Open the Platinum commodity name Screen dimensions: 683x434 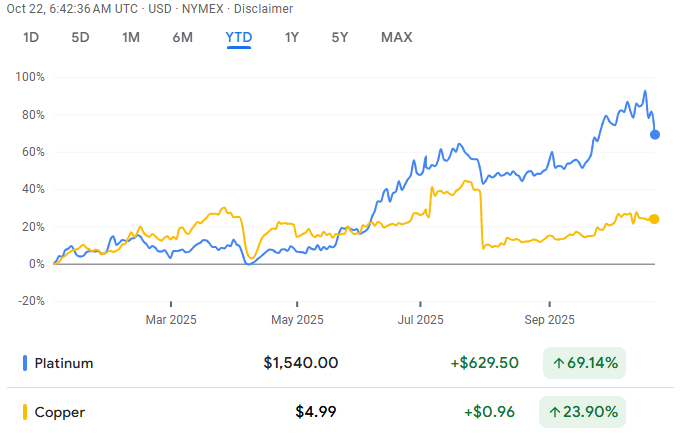[x=63, y=363]
